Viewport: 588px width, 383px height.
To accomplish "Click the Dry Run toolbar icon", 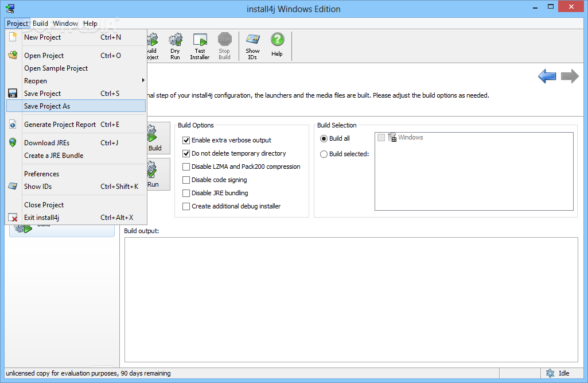I will (175, 40).
